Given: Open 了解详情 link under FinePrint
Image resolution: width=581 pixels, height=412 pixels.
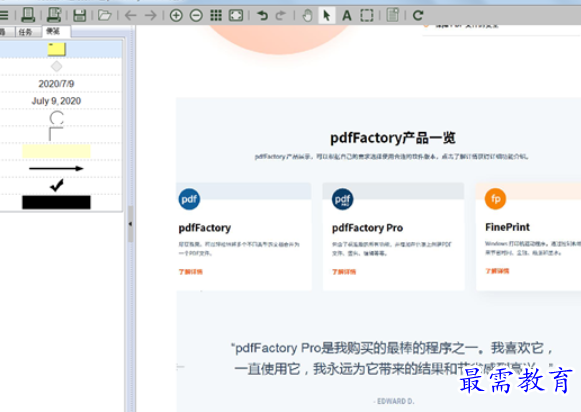Looking at the screenshot, I should 497,271.
